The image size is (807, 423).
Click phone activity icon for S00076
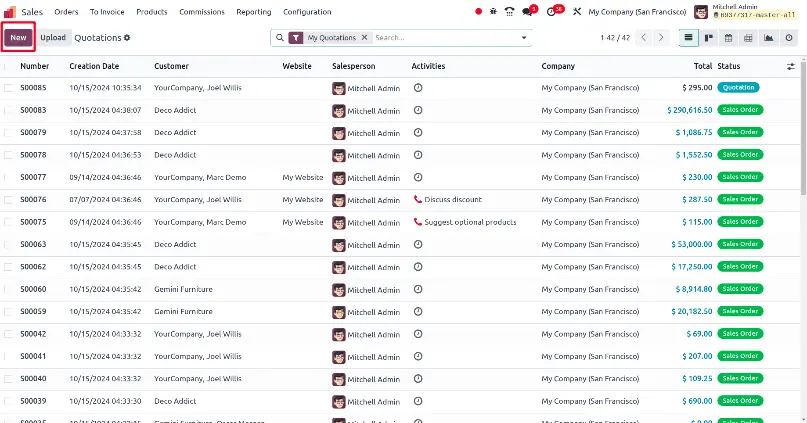pyautogui.click(x=418, y=200)
